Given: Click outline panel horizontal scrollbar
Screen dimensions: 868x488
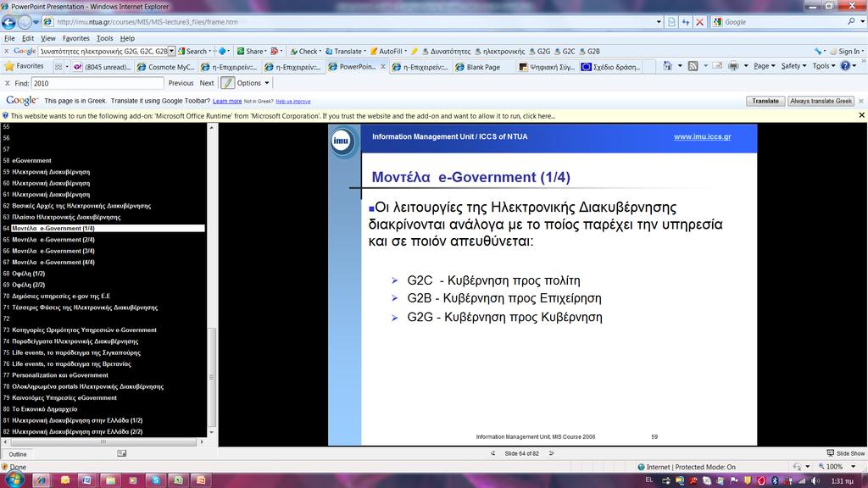Looking at the screenshot, I should coord(103,441).
